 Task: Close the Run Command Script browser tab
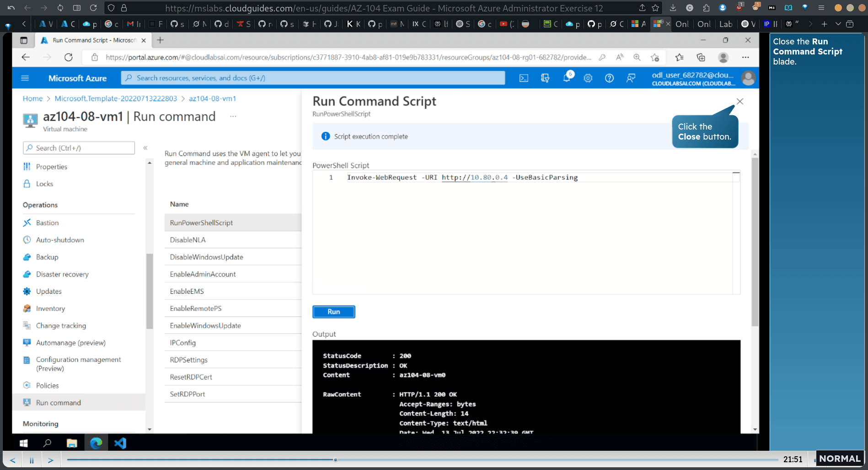[144, 40]
